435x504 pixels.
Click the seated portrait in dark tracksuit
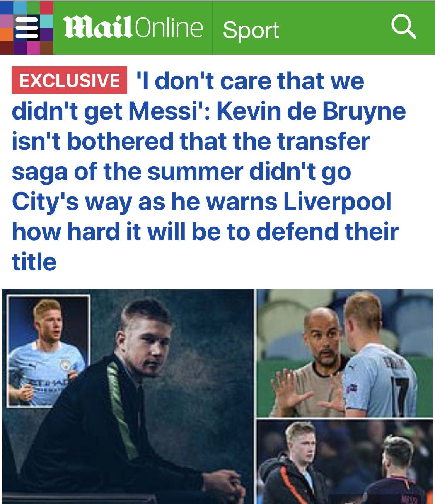point(128,396)
